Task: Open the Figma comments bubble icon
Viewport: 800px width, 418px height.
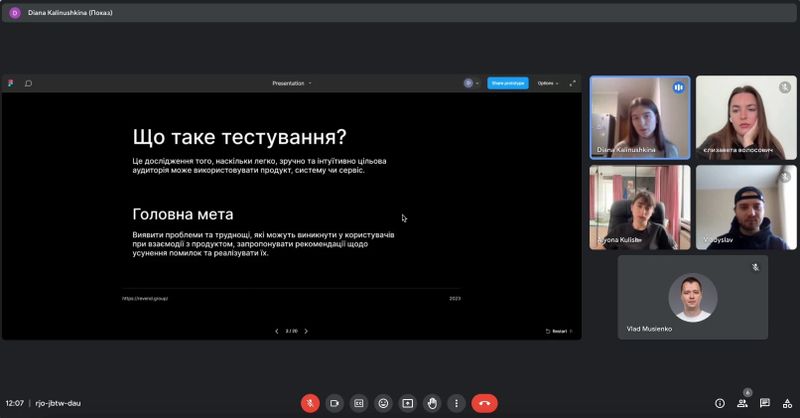Action: (29, 83)
